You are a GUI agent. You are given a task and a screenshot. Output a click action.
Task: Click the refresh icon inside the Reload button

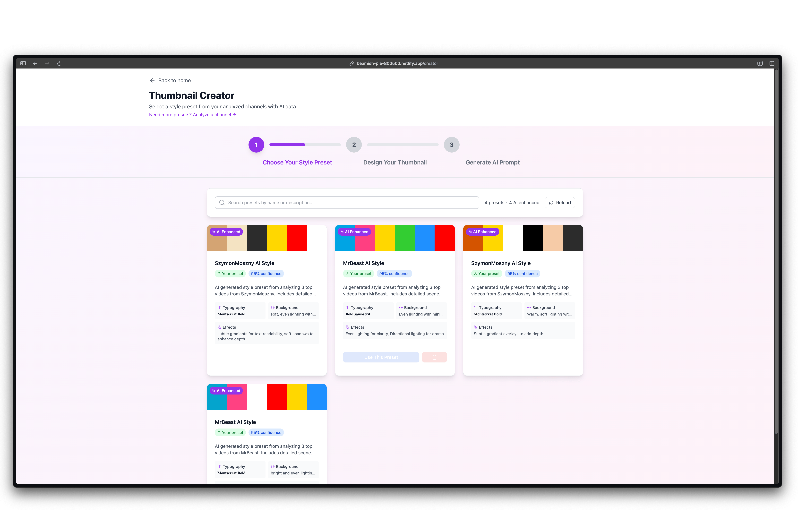(x=552, y=203)
